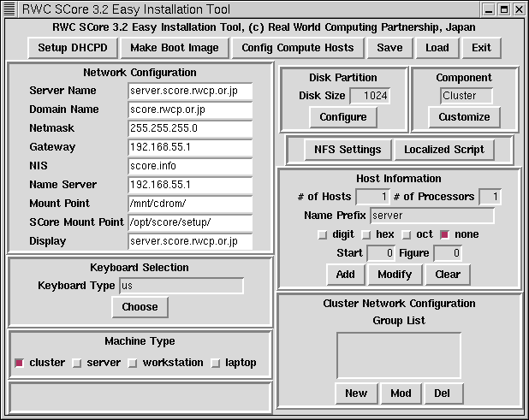Viewport: 529px width, 420px height.
Task: Edit the SCore Mount Point field
Action: (190, 222)
